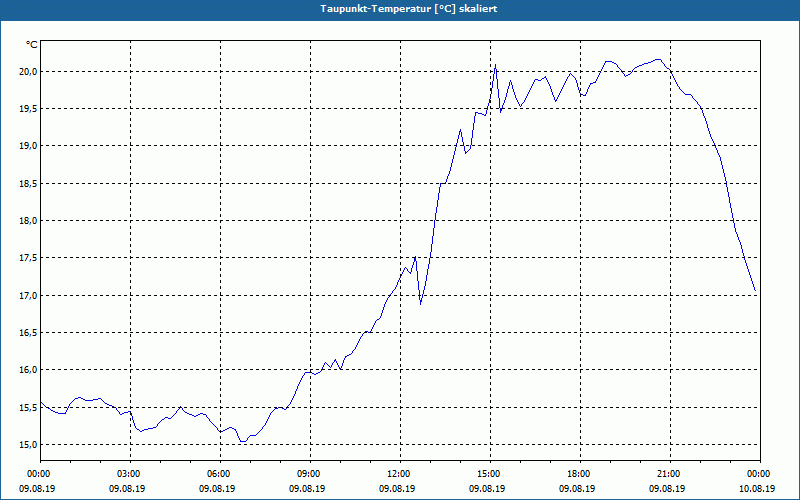The image size is (800, 500).
Task: Click the curve's dip just after 12:00
Action: pyautogui.click(x=420, y=304)
